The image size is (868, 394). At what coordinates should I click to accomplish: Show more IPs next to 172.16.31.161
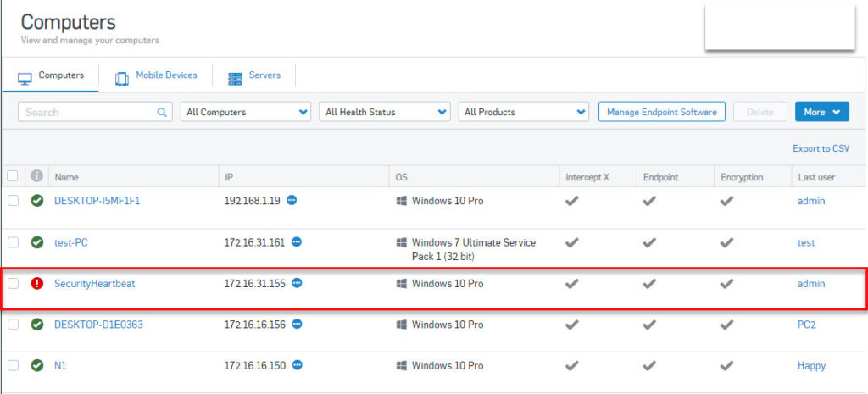tap(297, 241)
